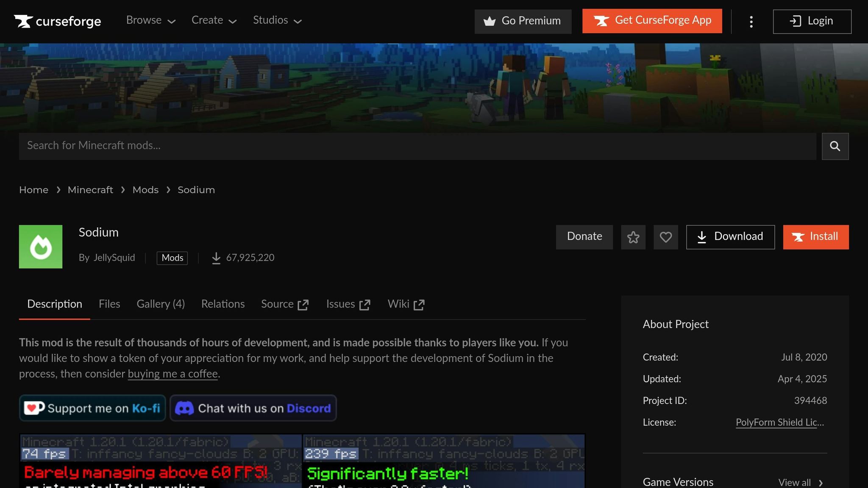Open the Wiki external link tab
The image size is (868, 488).
click(406, 304)
